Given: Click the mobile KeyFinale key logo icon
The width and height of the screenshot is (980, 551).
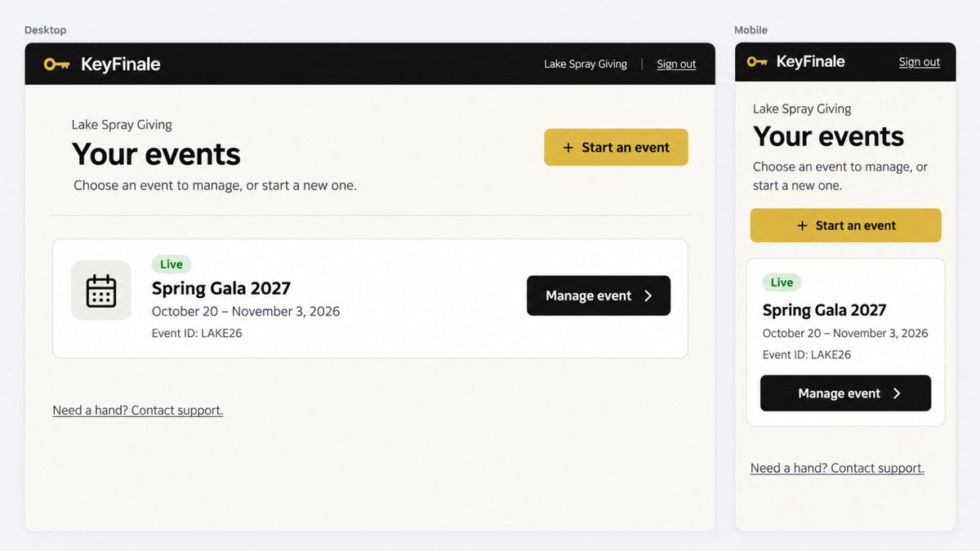Looking at the screenshot, I should tap(757, 61).
